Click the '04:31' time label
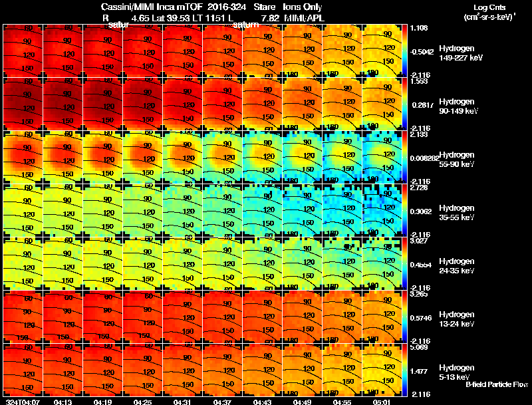Viewport: 532px width, 405px height. point(182,402)
